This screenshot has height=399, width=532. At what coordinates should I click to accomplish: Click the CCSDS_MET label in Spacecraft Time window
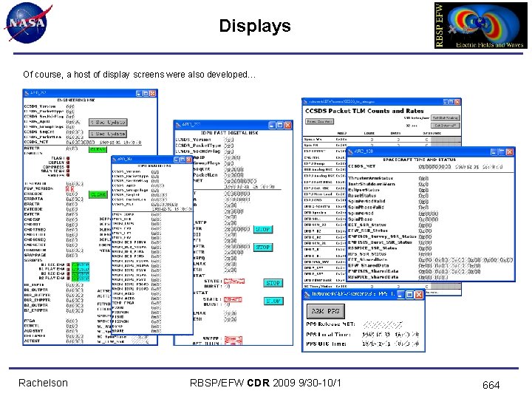point(361,166)
